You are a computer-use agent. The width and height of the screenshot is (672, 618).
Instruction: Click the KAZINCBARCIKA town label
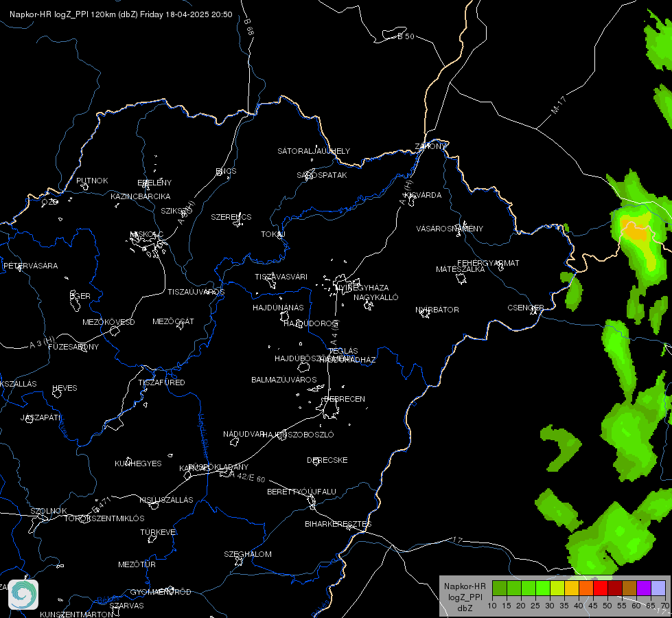(141, 196)
